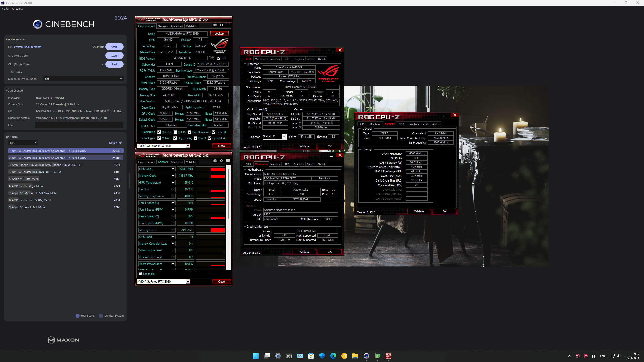Toggle the CUDA checkbox
This screenshot has height=362, width=644.
[x=175, y=132]
